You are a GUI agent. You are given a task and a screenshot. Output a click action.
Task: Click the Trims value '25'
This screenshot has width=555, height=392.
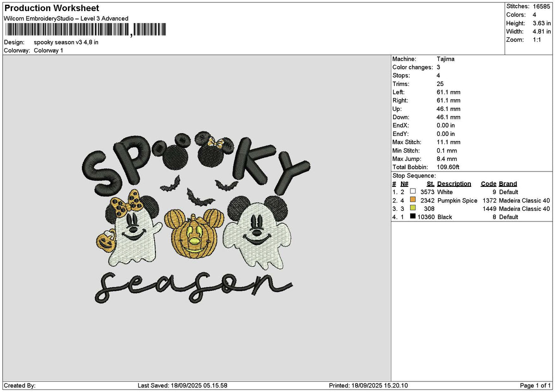click(440, 84)
